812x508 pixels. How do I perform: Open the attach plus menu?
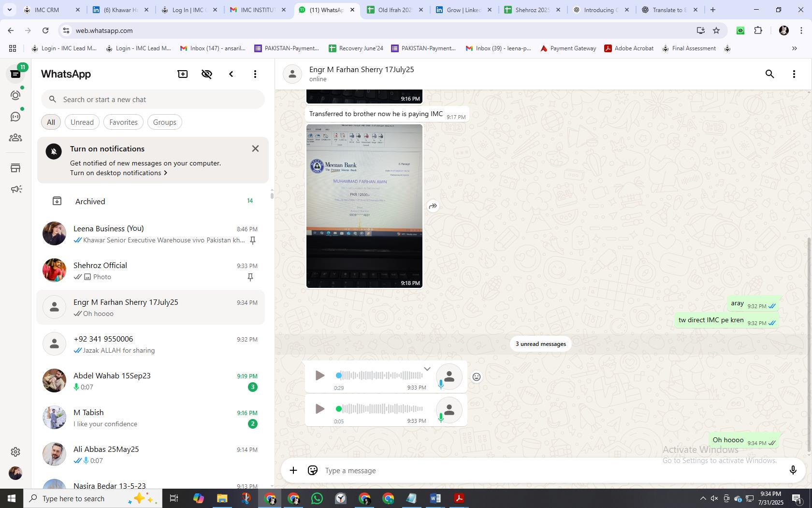pyautogui.click(x=293, y=470)
